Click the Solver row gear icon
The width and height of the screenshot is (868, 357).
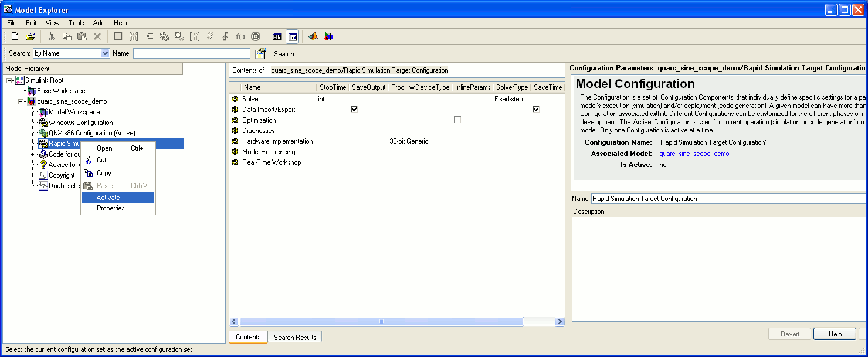(235, 99)
